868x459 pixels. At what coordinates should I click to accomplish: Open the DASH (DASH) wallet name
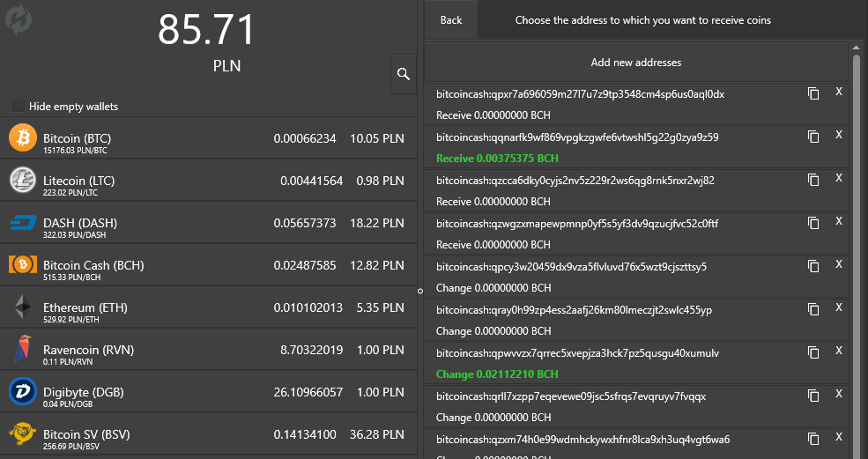[80, 223]
